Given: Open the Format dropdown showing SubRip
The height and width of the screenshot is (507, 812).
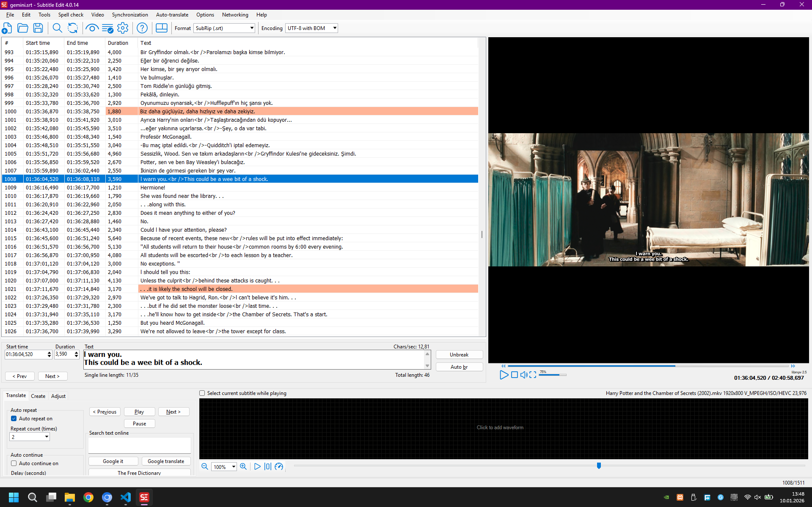Looking at the screenshot, I should (x=225, y=28).
